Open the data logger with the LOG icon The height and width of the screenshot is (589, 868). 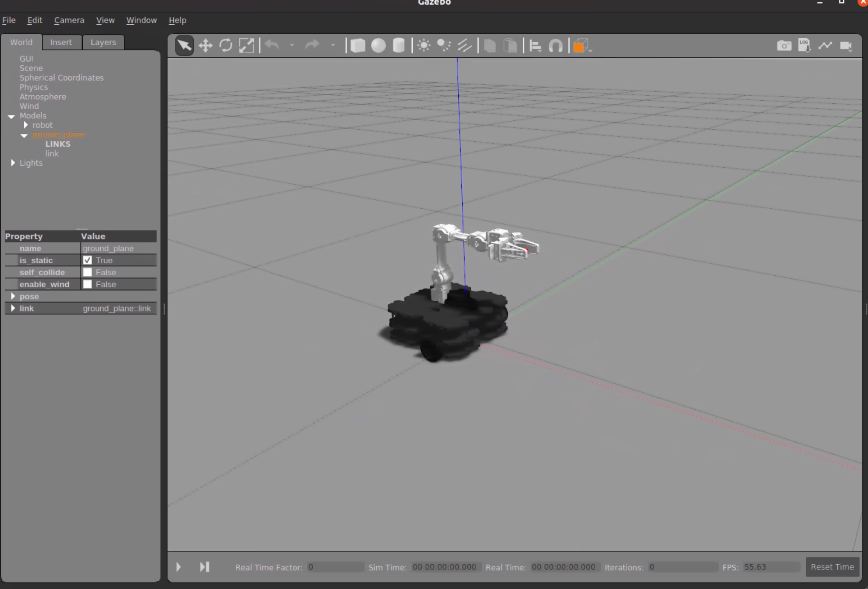click(x=805, y=45)
